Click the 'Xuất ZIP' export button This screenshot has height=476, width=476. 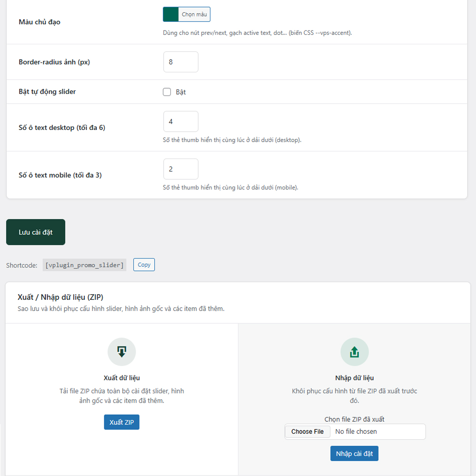coord(121,422)
